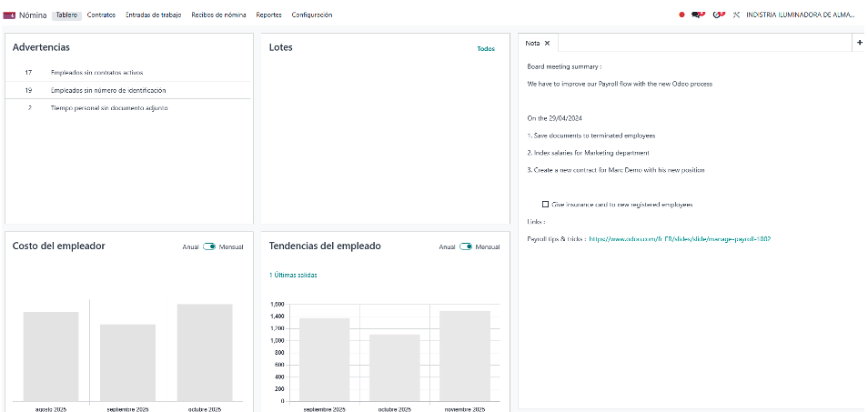Viewport: 868px width, 412px height.
Task: Go to the Tablero menu item
Action: 66,15
